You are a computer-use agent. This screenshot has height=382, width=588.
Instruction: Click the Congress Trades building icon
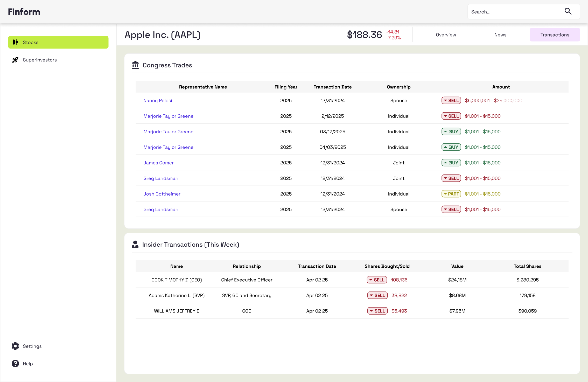135,65
